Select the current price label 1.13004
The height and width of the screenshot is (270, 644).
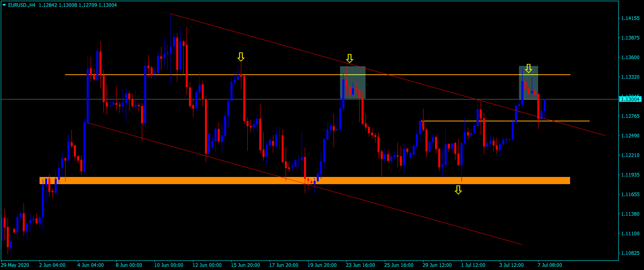(x=630, y=99)
